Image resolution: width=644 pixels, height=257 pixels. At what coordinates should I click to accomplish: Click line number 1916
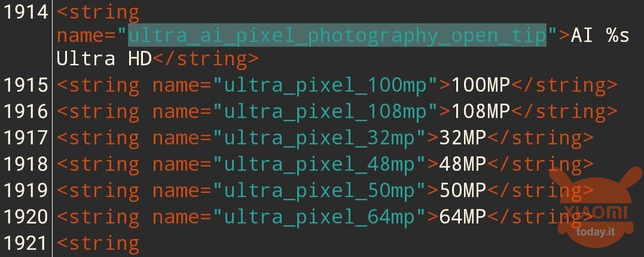click(x=26, y=111)
